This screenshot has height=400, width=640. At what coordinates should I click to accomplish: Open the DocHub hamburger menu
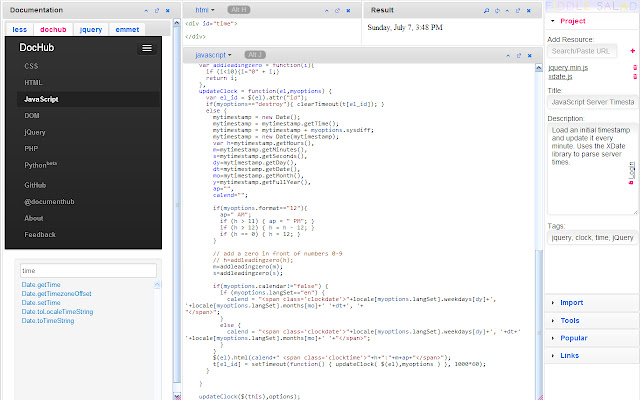(147, 48)
